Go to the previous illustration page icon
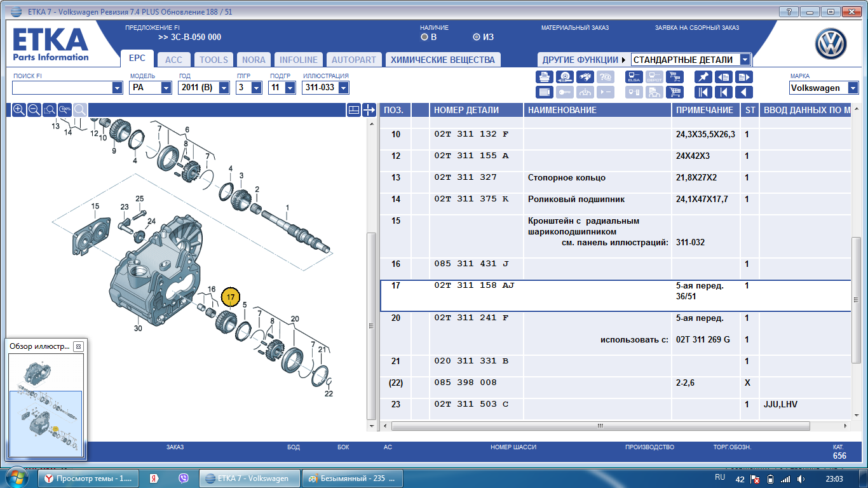 724,77
